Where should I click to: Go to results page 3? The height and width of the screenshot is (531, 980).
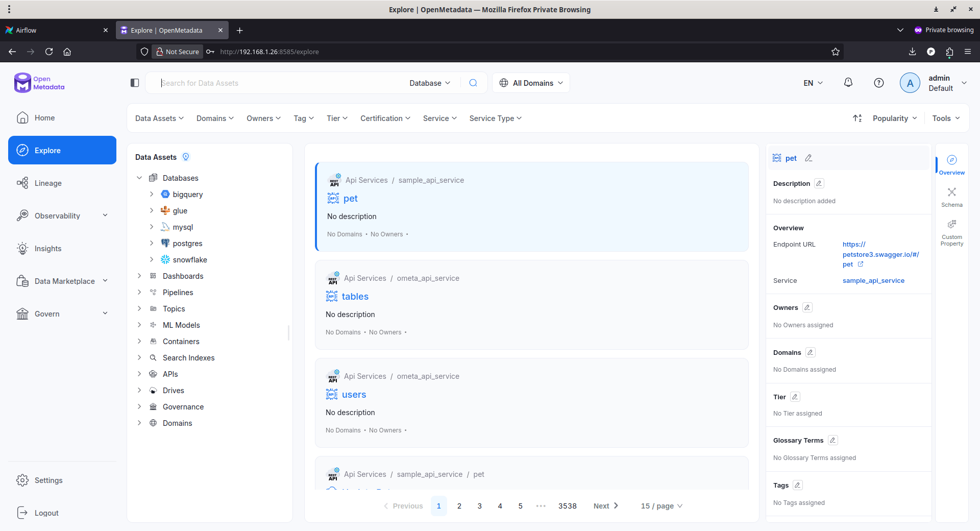(x=480, y=506)
